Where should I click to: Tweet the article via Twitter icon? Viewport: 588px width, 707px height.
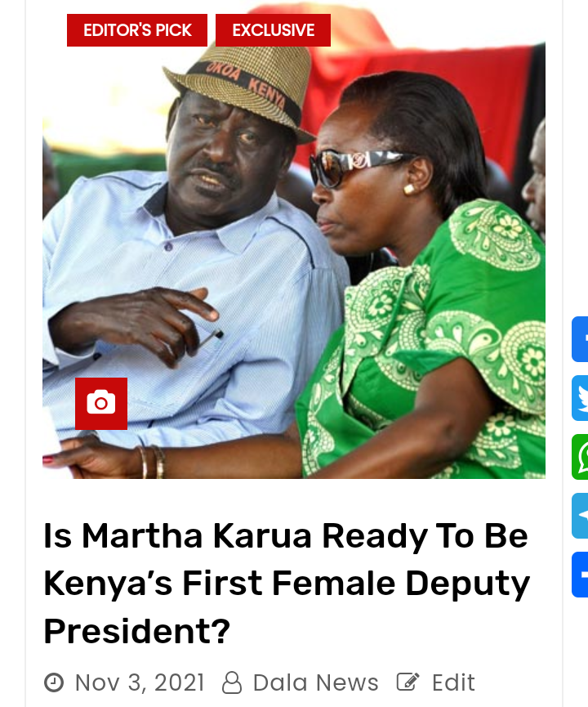pos(580,398)
